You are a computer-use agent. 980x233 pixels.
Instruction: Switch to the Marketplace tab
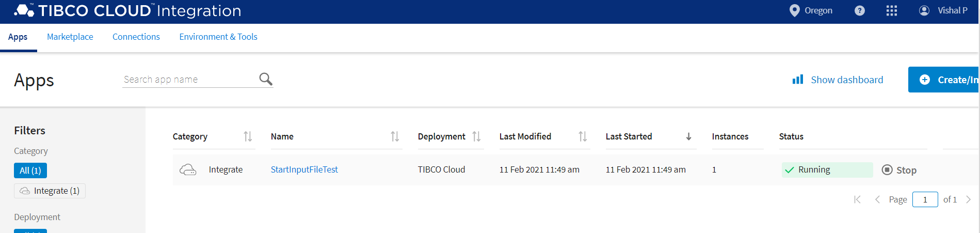pos(70,37)
